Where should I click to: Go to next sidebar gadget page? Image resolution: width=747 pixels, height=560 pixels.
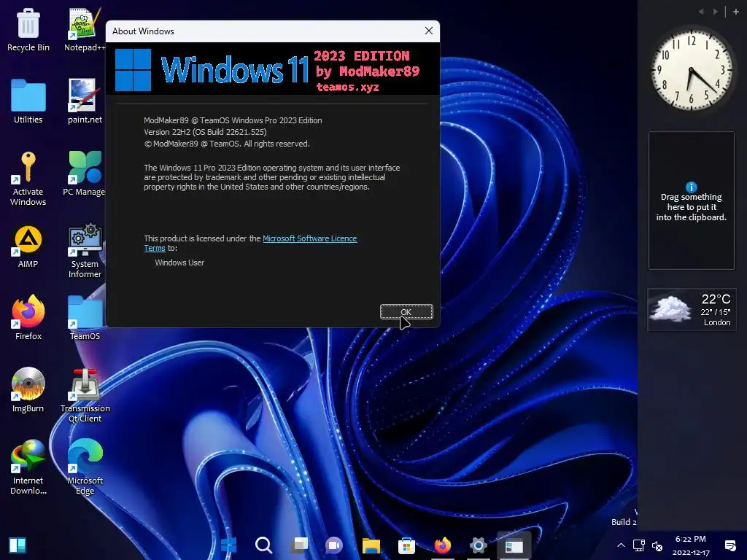pyautogui.click(x=715, y=12)
